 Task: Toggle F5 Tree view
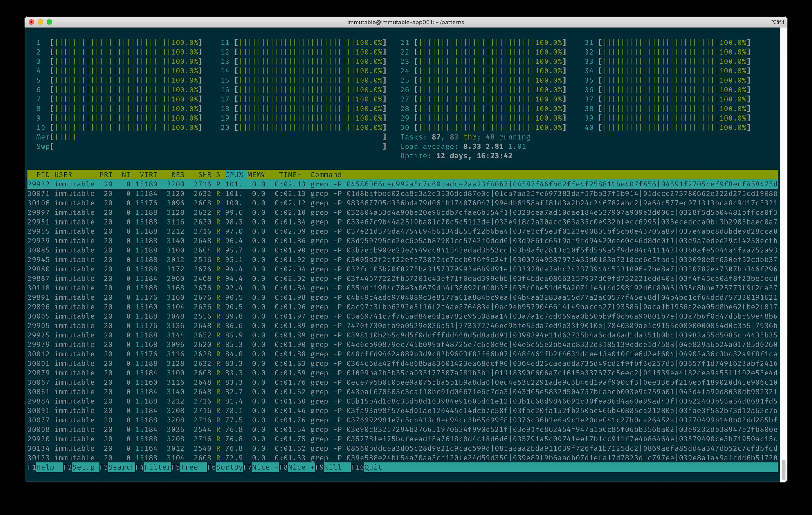[189, 467]
